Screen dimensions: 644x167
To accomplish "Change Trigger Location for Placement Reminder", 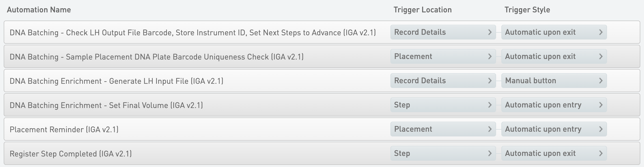I will click(x=443, y=129).
